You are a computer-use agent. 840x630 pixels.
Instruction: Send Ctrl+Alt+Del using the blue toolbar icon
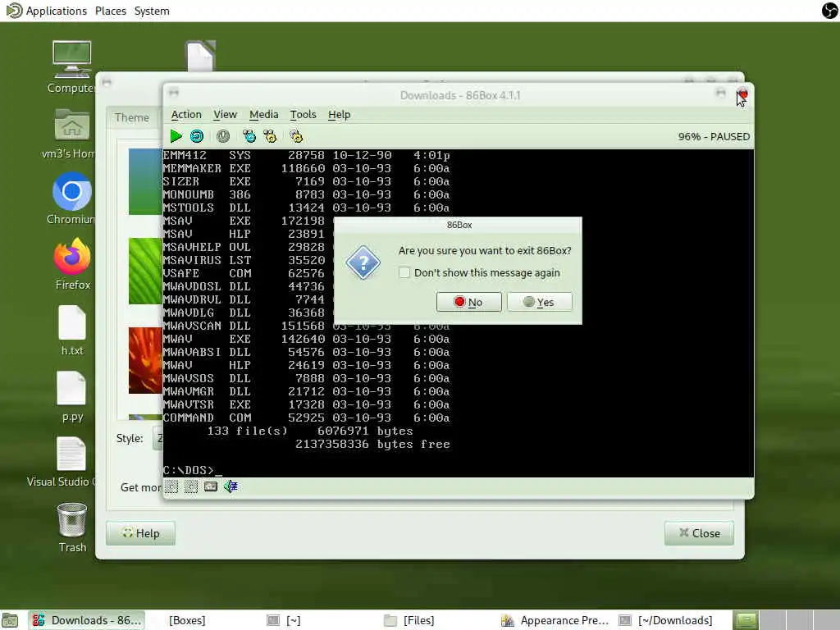tap(249, 136)
